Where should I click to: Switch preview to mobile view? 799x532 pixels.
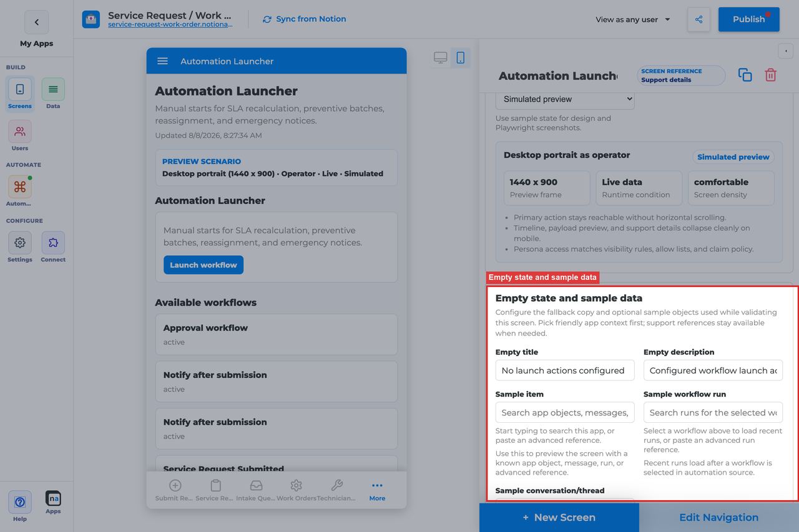coord(461,58)
